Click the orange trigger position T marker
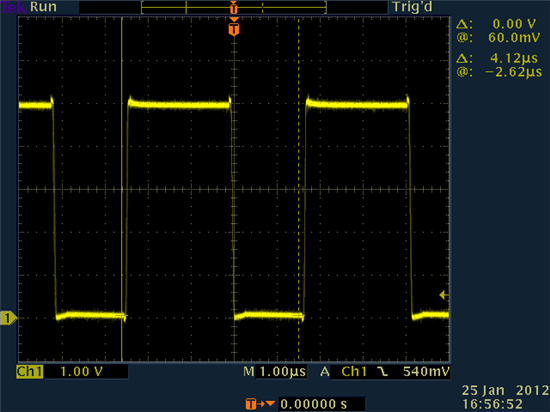The height and width of the screenshot is (412, 550). coord(234,29)
